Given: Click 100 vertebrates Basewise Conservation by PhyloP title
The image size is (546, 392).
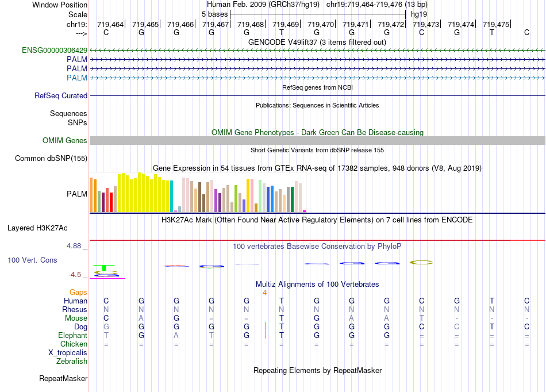Looking at the screenshot, I should (x=317, y=247).
